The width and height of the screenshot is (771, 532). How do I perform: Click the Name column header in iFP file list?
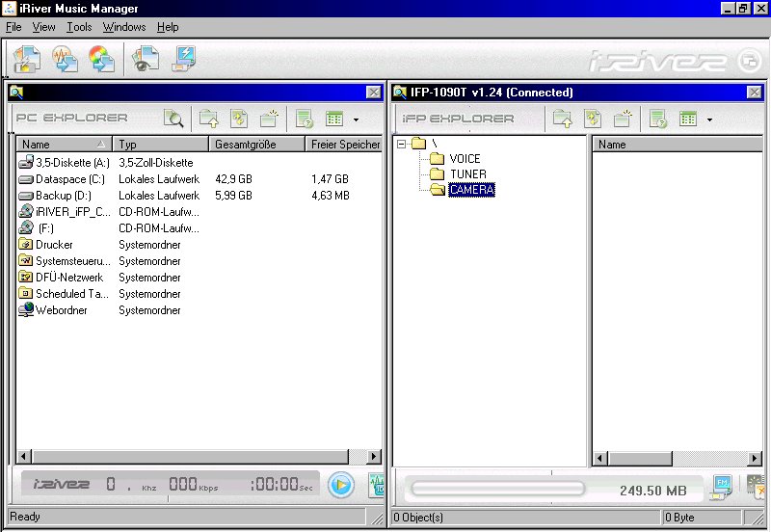(x=678, y=144)
